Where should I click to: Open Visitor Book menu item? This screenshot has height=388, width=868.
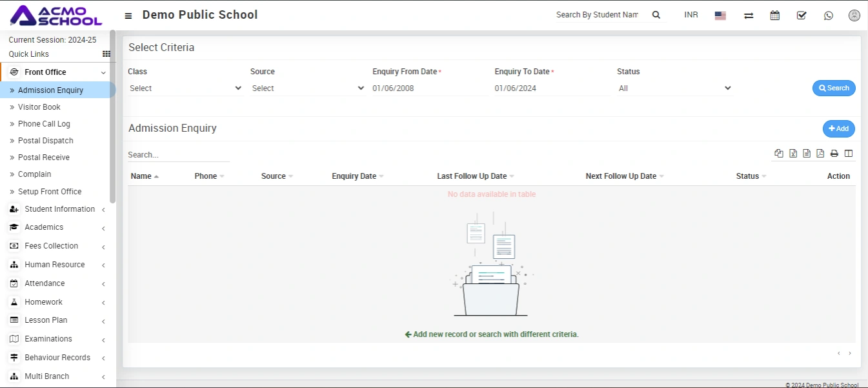39,107
